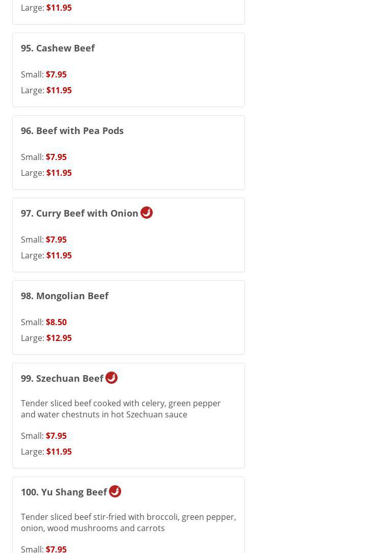Open the 95. Cashew Beef menu item
This screenshot has width=392, height=553.
(x=58, y=48)
